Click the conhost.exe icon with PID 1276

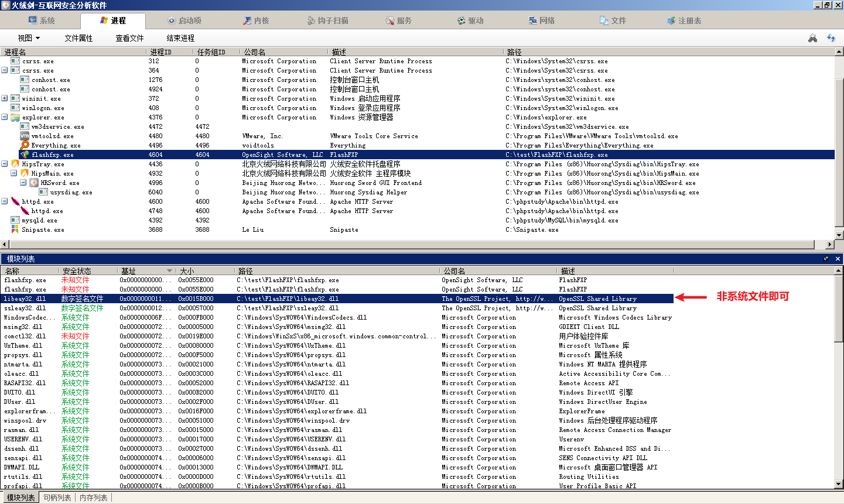tap(25, 80)
